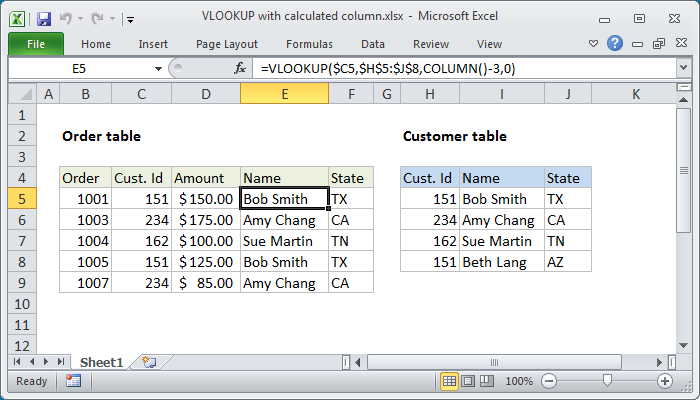Click the Insert Function fx icon
The image size is (700, 400).
click(x=240, y=68)
